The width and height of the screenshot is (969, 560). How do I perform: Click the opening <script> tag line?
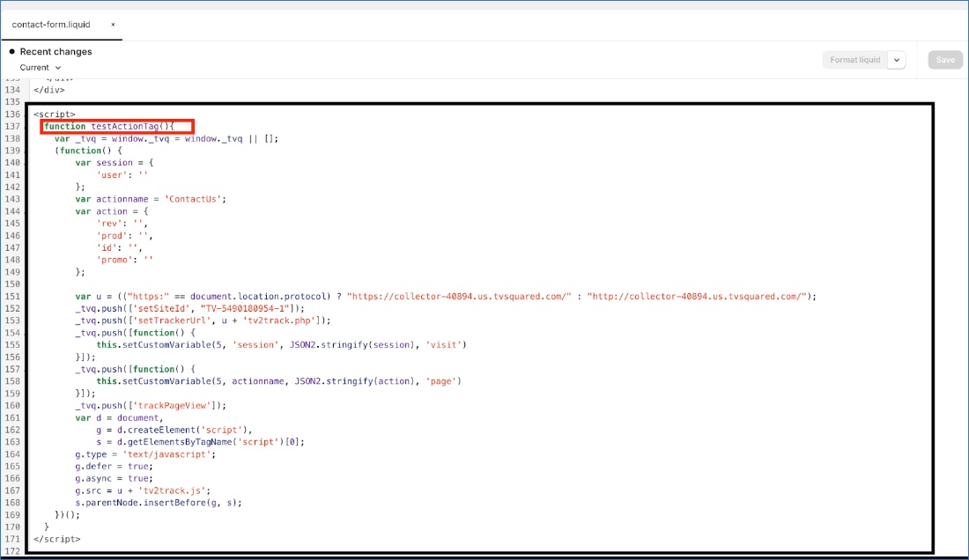[55, 114]
